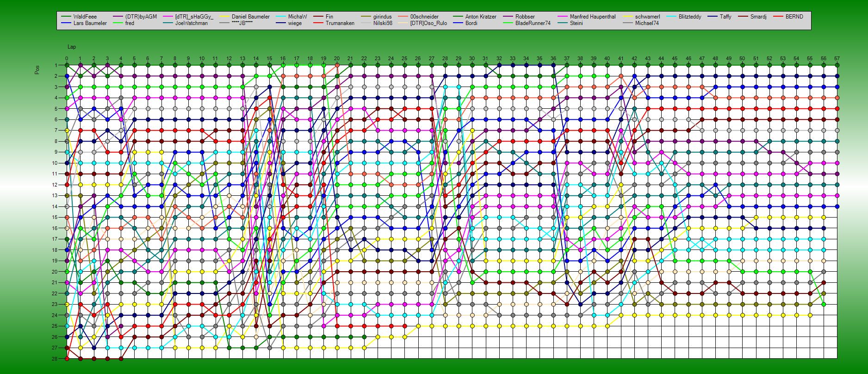
Task: Click Robbser legend entry
Action: pos(525,17)
